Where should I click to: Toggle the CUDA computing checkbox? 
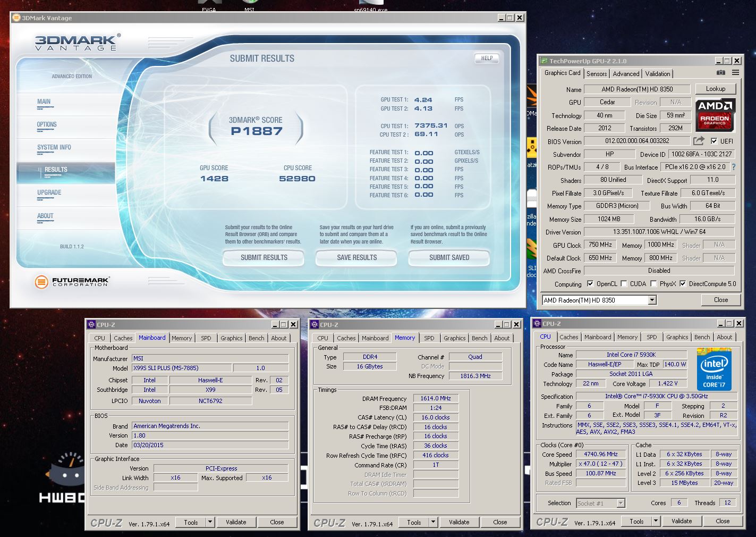(624, 284)
